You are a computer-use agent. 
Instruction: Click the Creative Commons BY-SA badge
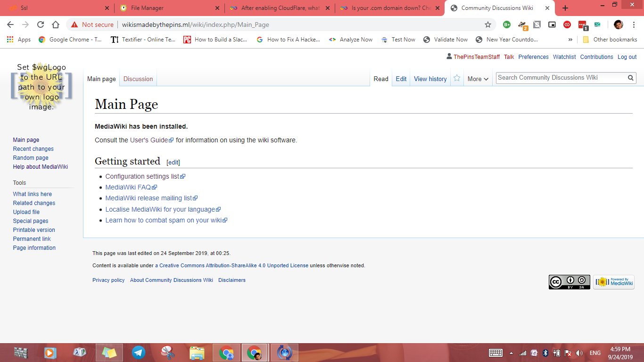click(x=569, y=282)
